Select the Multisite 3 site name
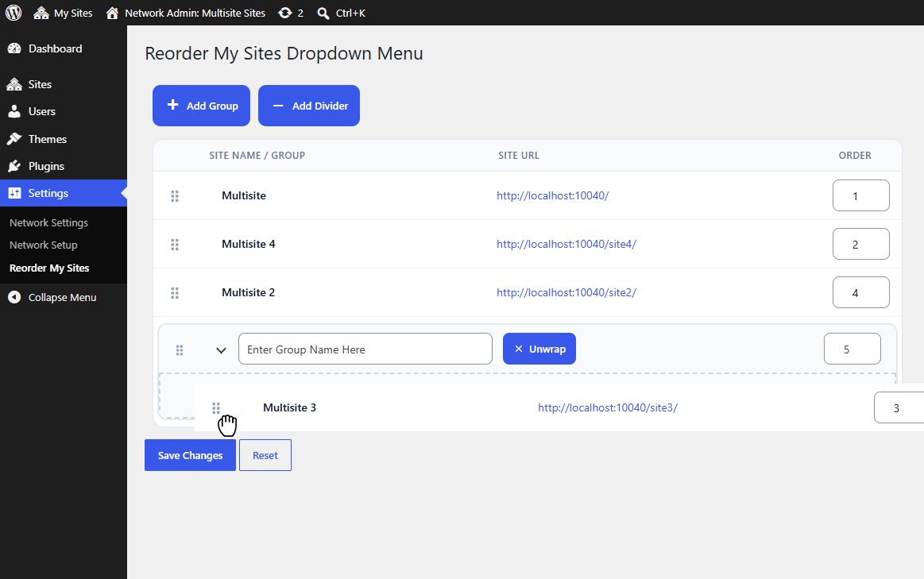The width and height of the screenshot is (924, 579). coord(289,407)
